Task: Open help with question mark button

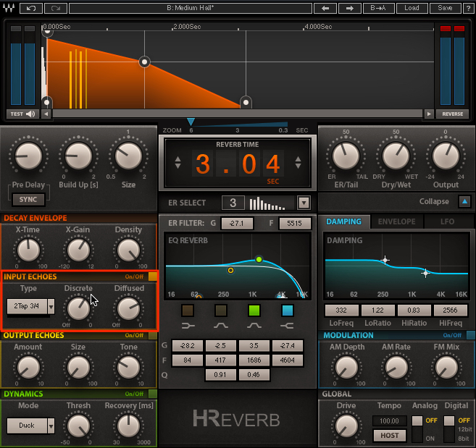Action: point(468,8)
